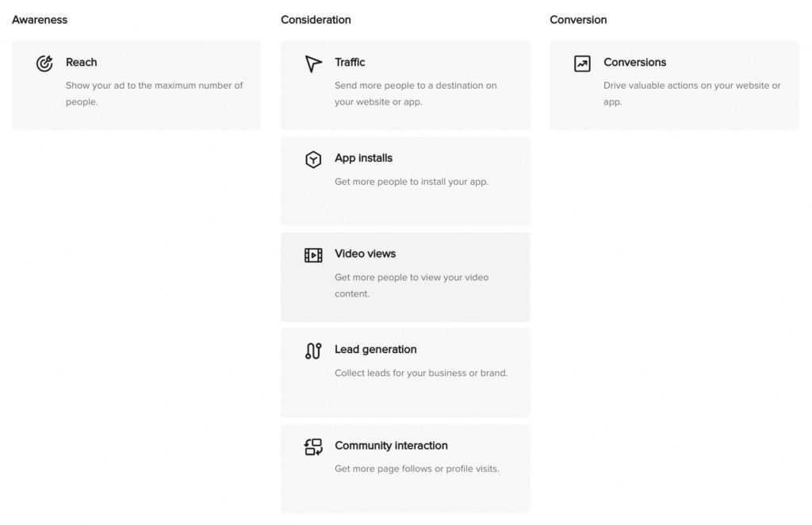Pick the App installs objective title

tap(363, 158)
